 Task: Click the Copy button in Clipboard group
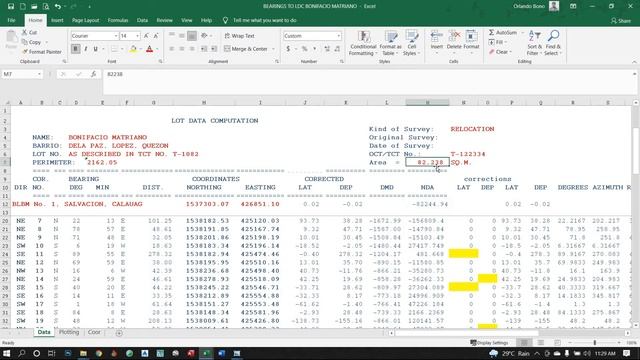click(31, 42)
